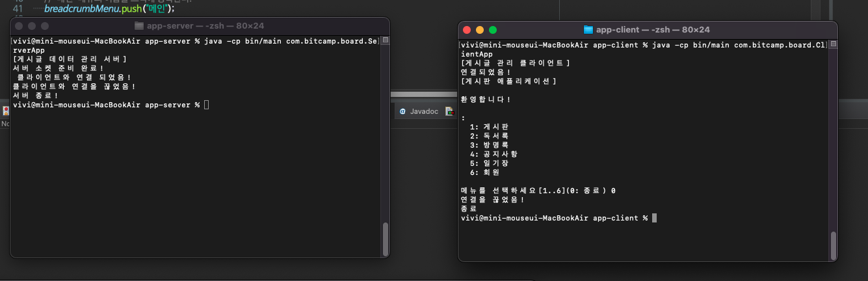Click the '환영합니다!' line in client terminal
Viewport: 868px width, 281px height.
click(486, 100)
